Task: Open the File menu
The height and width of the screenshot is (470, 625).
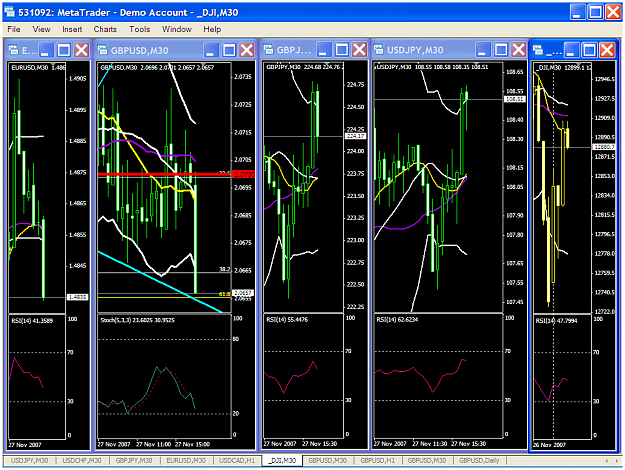Action: (x=14, y=29)
